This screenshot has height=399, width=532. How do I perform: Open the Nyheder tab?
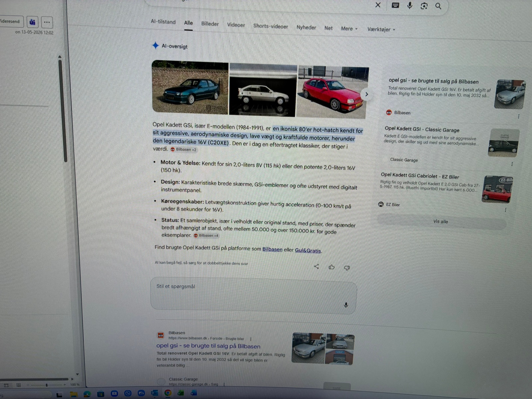[306, 28]
